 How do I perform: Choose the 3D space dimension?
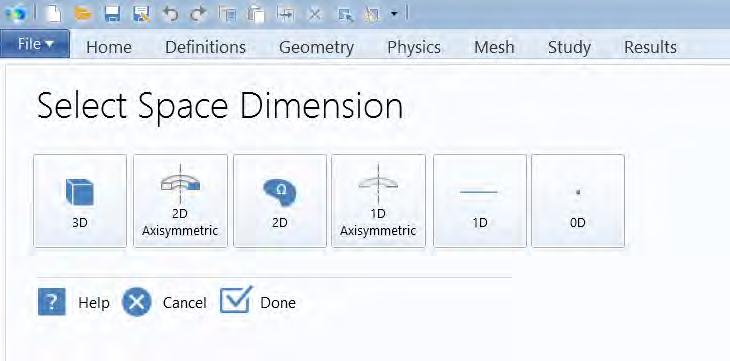click(80, 201)
